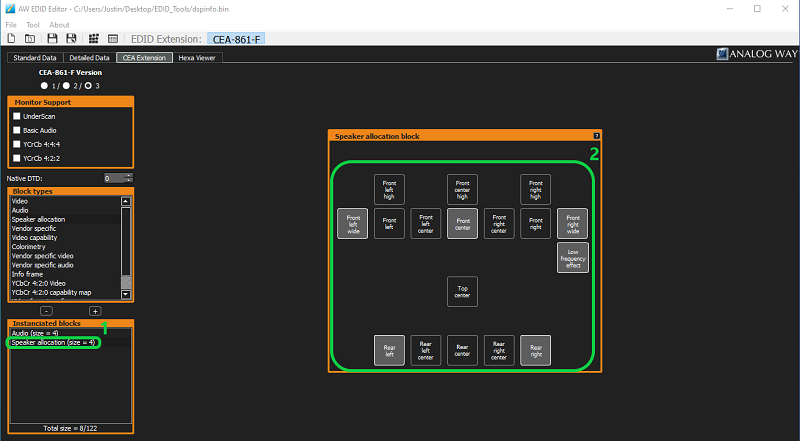Viewport: 800px width, 441px height.
Task: Select Video capability block type
Action: [x=65, y=238]
